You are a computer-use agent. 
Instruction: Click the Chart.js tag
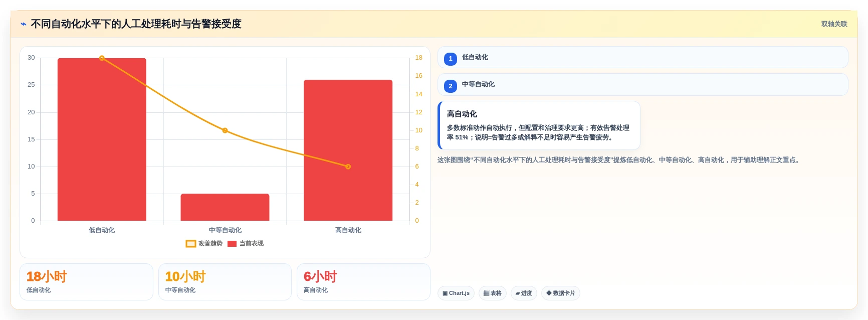click(456, 293)
